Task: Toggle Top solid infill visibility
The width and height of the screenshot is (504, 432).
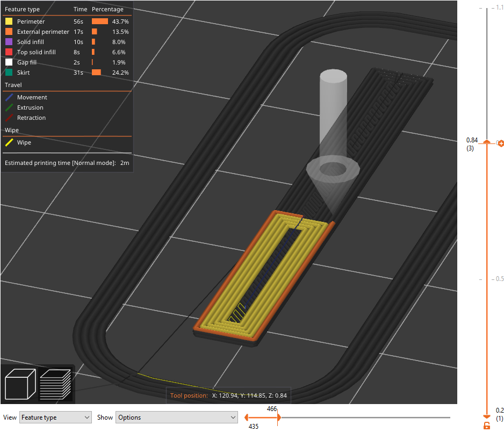Action: coord(67,52)
